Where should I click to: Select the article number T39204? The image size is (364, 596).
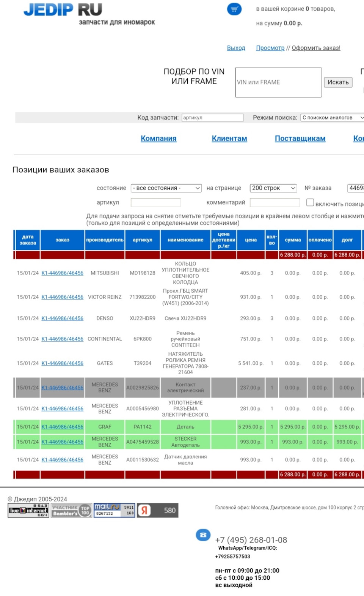tap(143, 363)
